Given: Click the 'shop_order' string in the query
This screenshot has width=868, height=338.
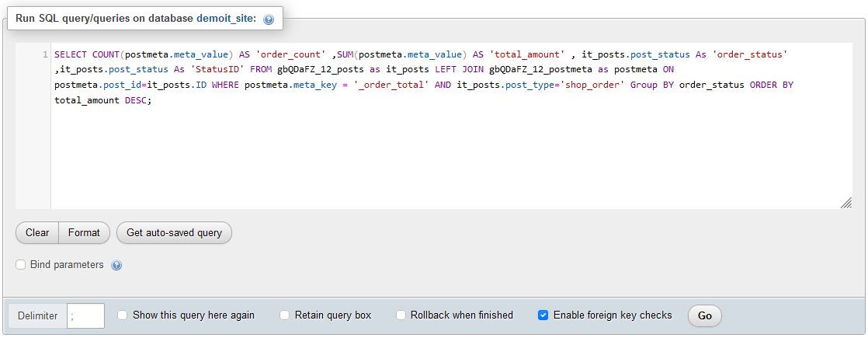Looking at the screenshot, I should coord(592,86).
